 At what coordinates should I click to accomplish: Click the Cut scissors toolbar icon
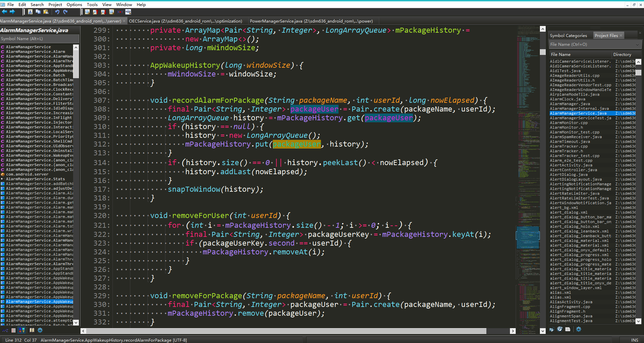(x=30, y=12)
